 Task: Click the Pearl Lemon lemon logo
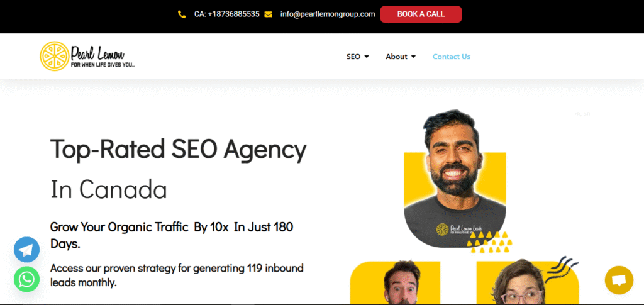coord(54,56)
